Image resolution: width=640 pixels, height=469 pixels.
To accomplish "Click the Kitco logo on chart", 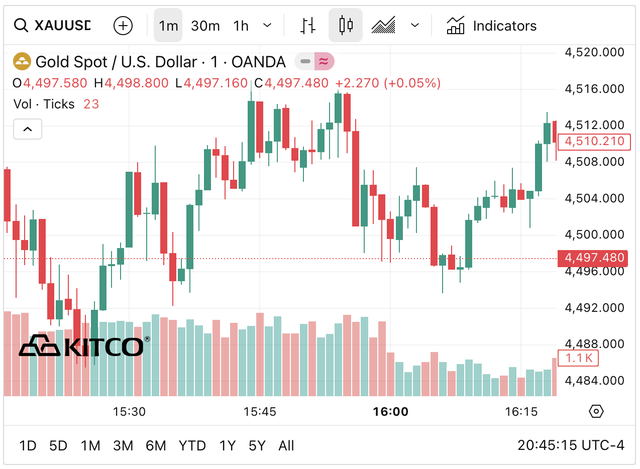I will tap(84, 347).
